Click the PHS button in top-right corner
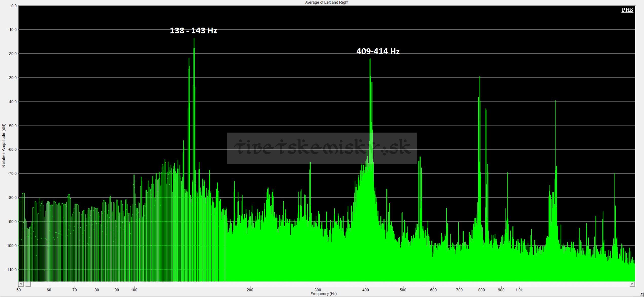 point(627,10)
